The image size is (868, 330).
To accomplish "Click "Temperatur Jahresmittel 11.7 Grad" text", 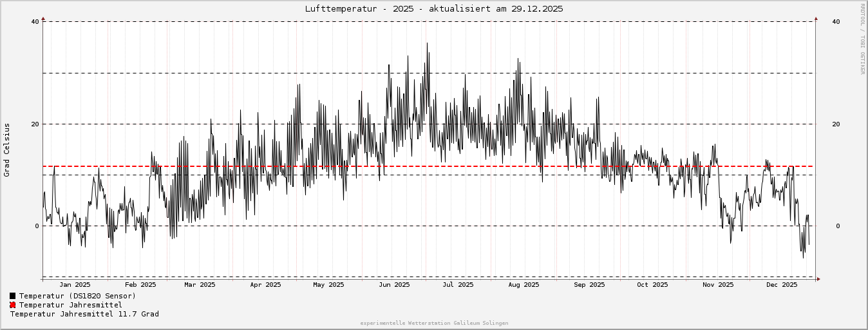I will (84, 314).
